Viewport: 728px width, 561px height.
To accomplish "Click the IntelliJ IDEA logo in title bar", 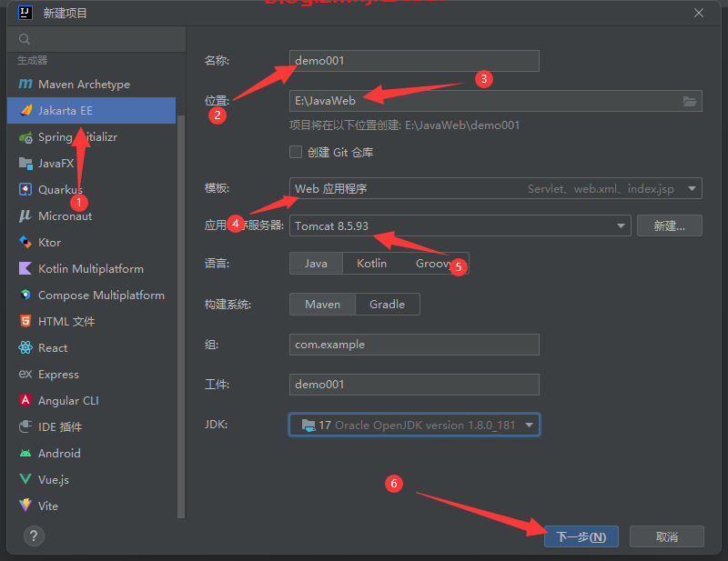I will click(x=25, y=13).
